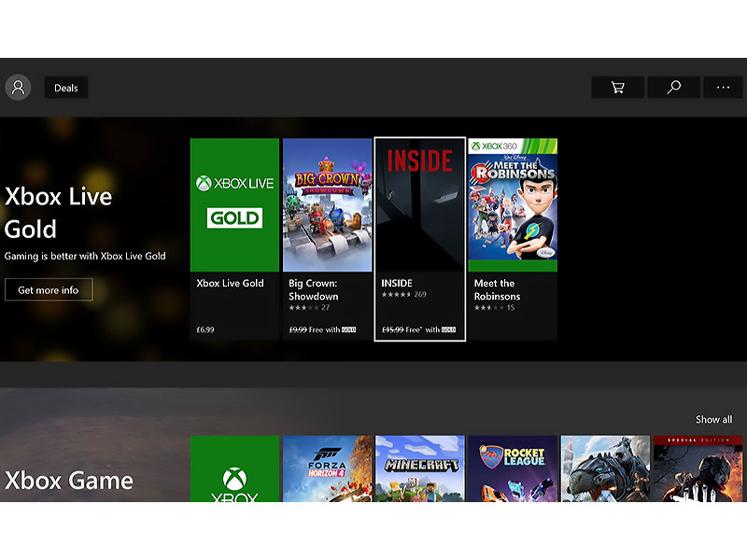Click Show all for Xbox Game section
Image resolution: width=747 pixels, height=560 pixels.
713,419
